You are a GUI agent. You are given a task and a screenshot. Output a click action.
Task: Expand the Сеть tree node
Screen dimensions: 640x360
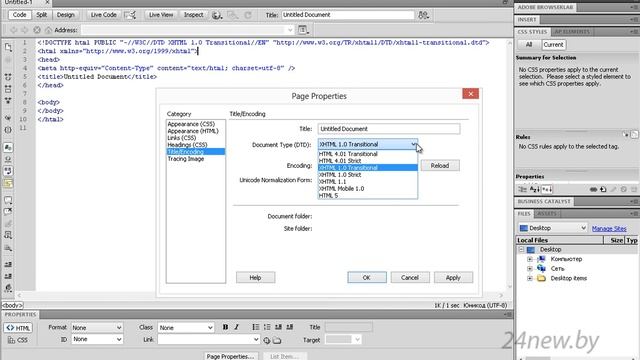[x=529, y=269]
